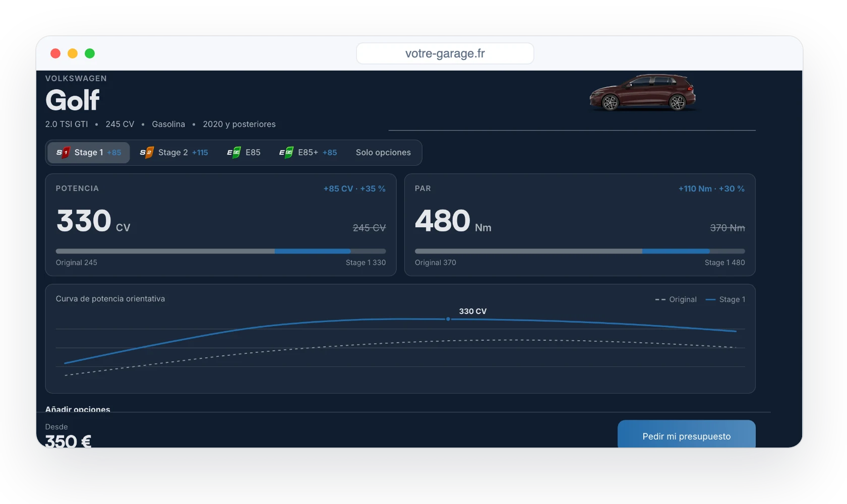Click the VOLKSWAGEN brand label
Image resolution: width=847 pixels, height=504 pixels.
point(76,79)
